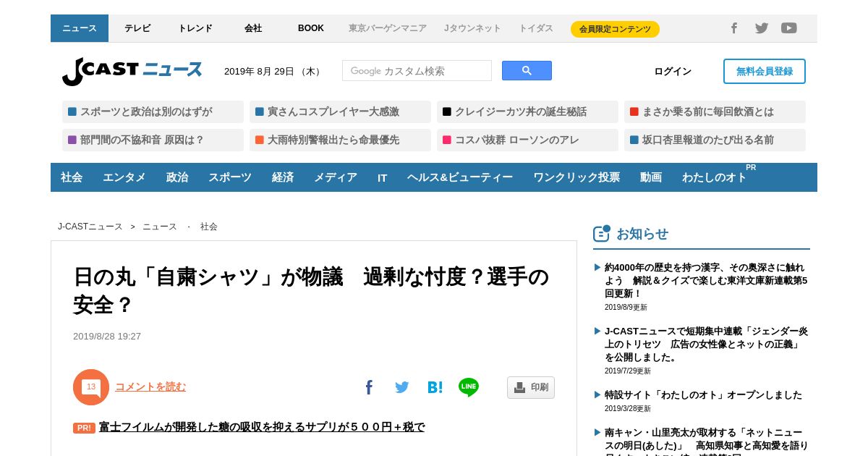
Task: Open notice 特設サイト「わたしのオト」オープンしました
Action: pyautogui.click(x=703, y=394)
